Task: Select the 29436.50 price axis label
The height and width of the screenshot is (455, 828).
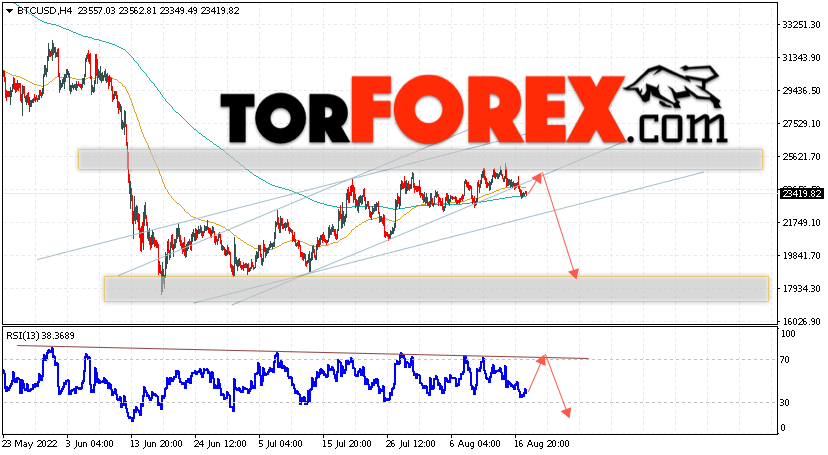Action: [802, 91]
